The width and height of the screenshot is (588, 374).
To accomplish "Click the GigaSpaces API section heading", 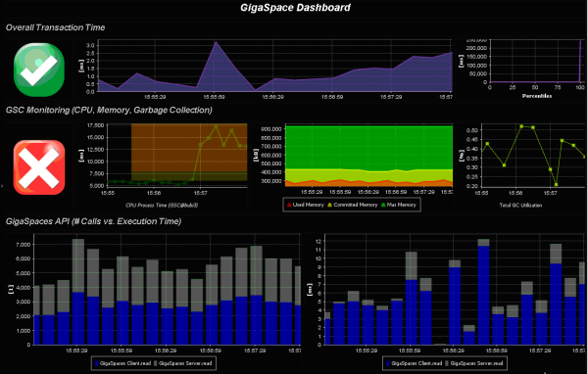I will [x=93, y=221].
